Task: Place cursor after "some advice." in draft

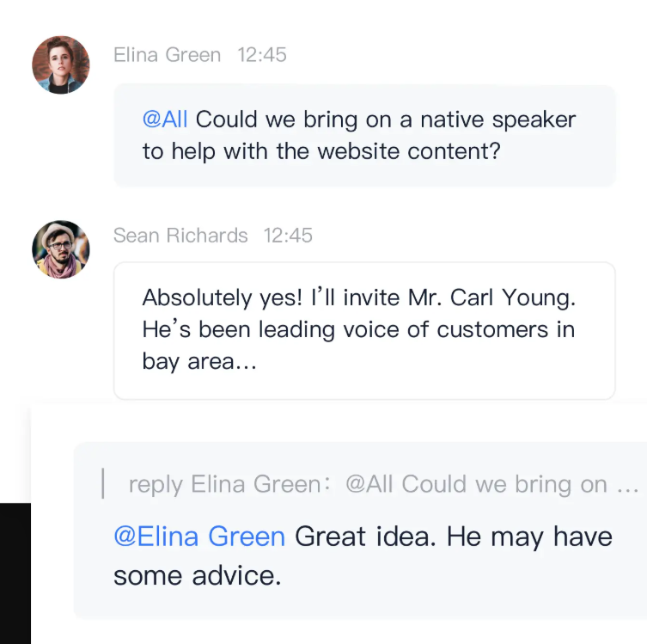Action: click(x=283, y=576)
